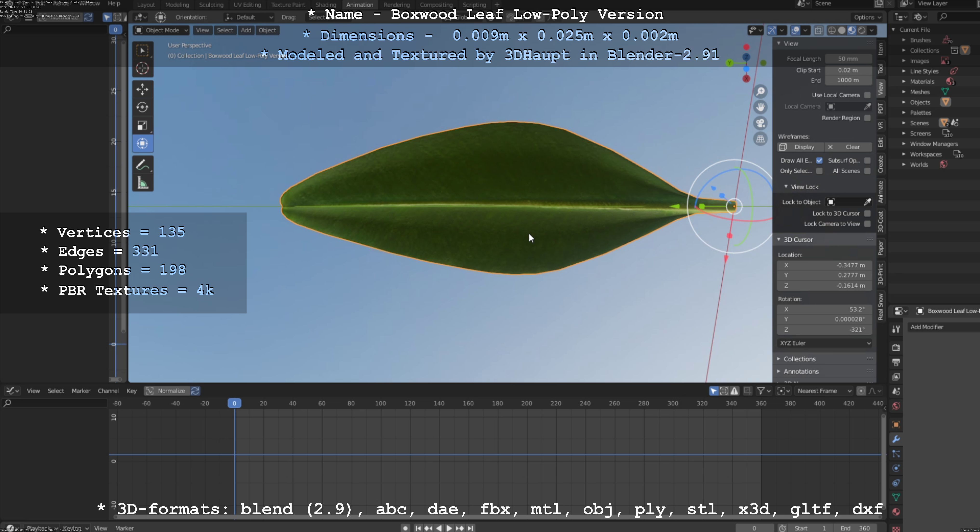Enable Render Region checkbox
The width and height of the screenshot is (980, 532).
[x=867, y=118]
